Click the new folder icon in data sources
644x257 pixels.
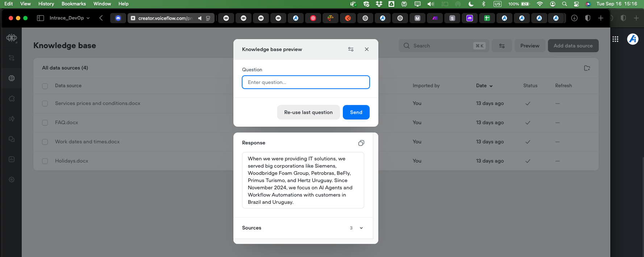587,68
